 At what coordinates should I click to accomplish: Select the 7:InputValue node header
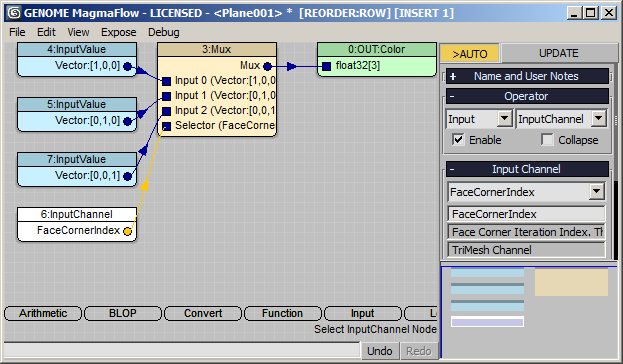77,159
